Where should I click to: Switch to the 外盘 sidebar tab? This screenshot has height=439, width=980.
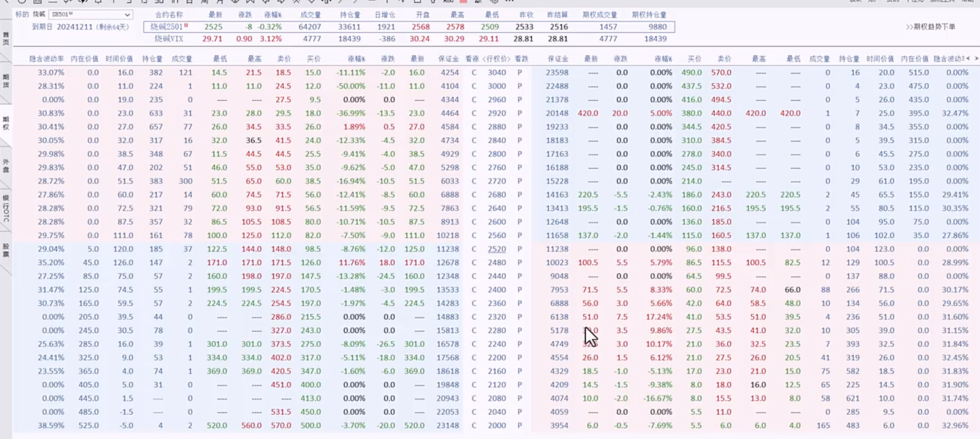[6, 166]
